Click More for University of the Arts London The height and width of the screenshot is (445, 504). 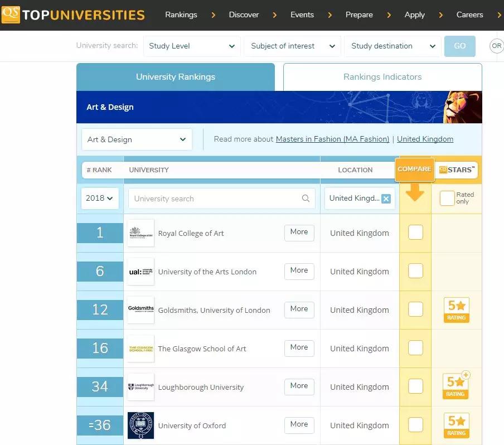tap(299, 270)
